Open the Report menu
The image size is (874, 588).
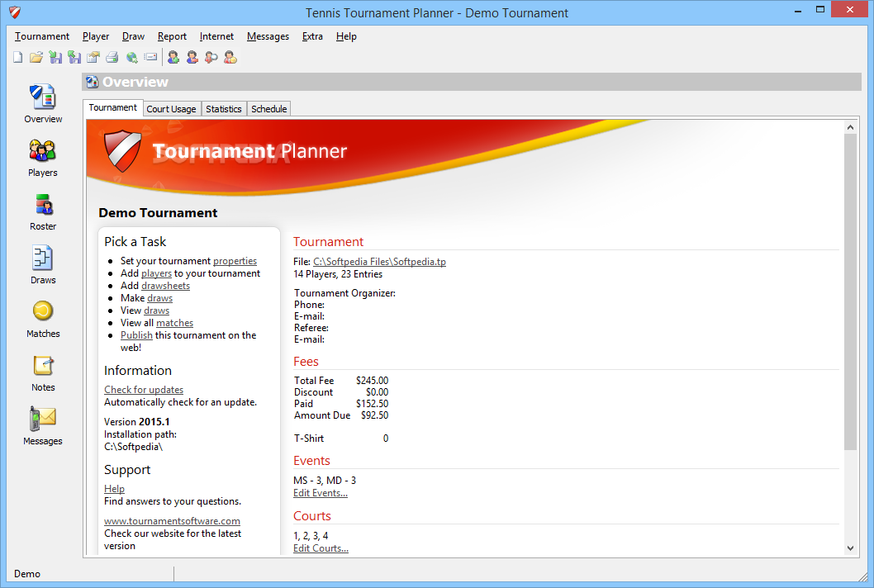click(x=172, y=36)
